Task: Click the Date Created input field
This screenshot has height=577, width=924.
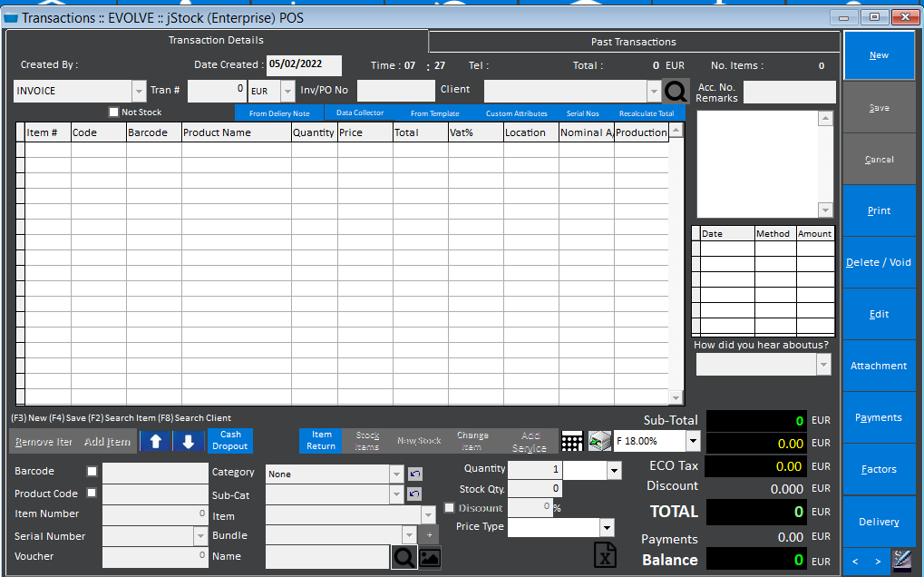Action: pos(303,65)
